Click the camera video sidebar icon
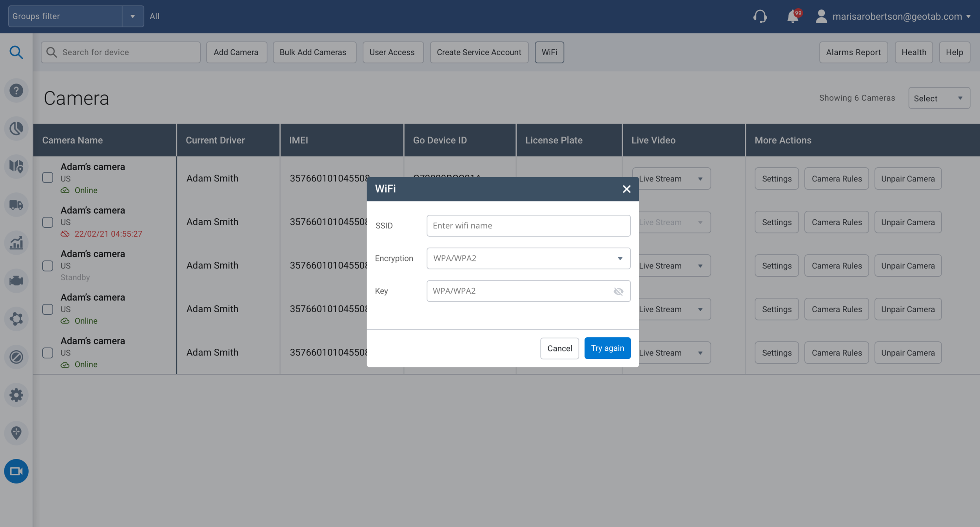 tap(16, 471)
